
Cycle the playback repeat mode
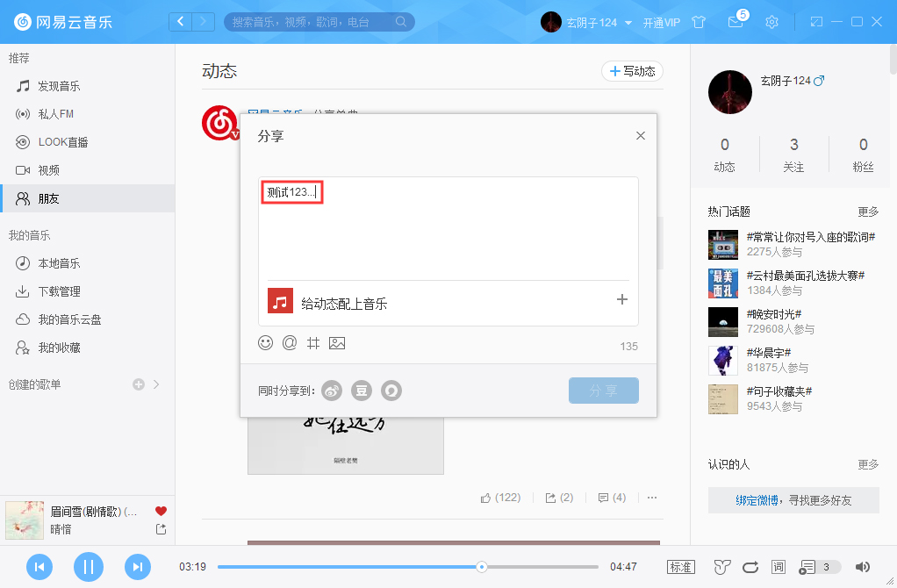pyautogui.click(x=749, y=567)
